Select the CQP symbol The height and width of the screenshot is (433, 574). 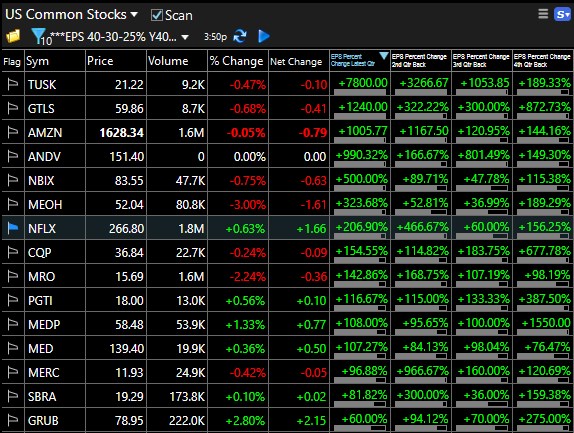[40, 253]
